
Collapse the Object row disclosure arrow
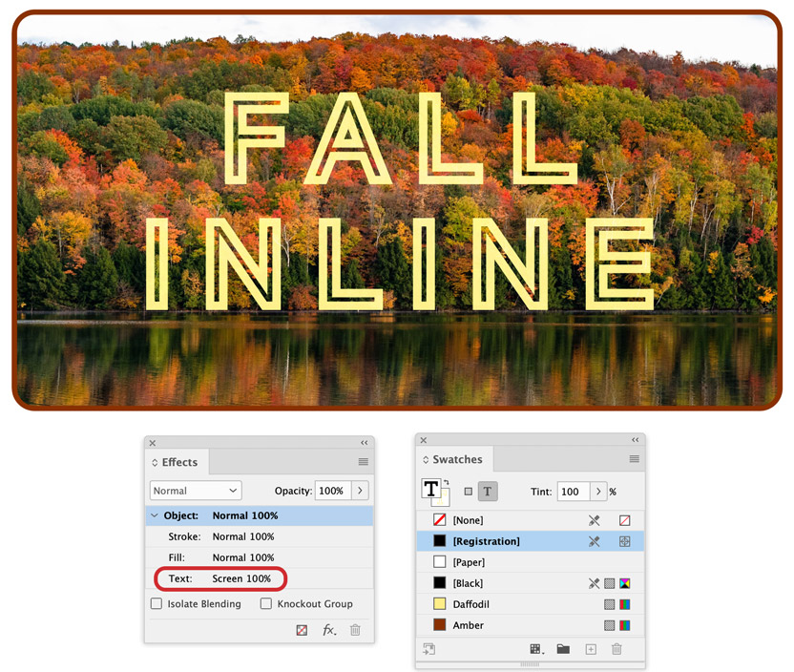(x=155, y=515)
